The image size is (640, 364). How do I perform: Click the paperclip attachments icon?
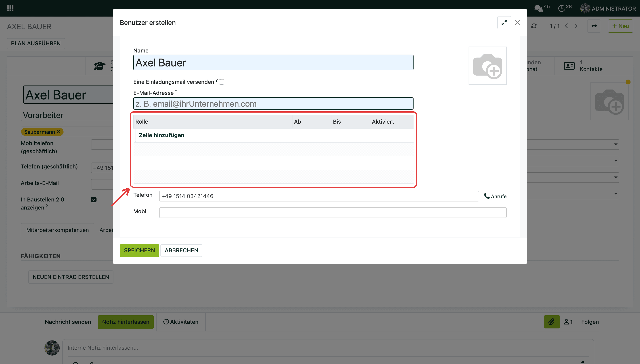(552, 322)
